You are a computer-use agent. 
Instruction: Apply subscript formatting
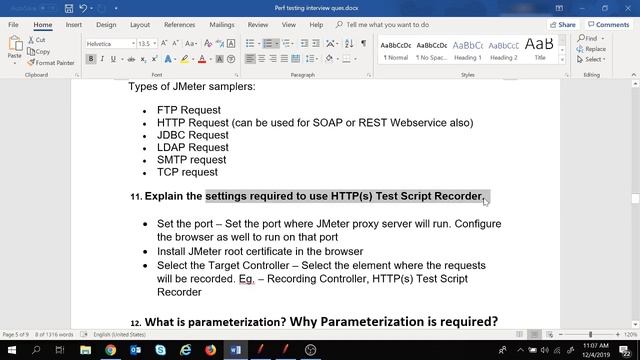(x=143, y=60)
